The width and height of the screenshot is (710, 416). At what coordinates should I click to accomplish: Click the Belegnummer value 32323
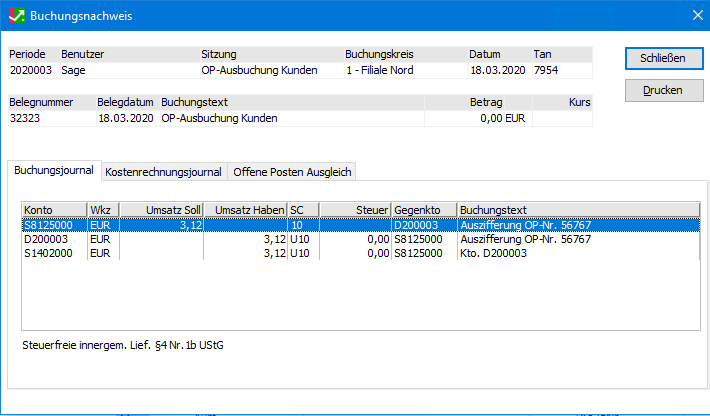click(25, 118)
